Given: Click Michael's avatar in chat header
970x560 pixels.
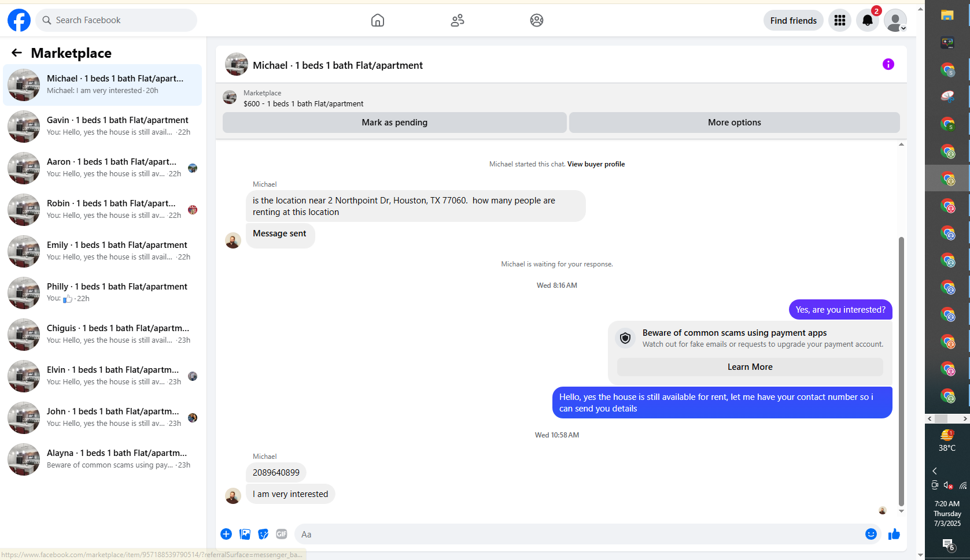Looking at the screenshot, I should [x=237, y=64].
